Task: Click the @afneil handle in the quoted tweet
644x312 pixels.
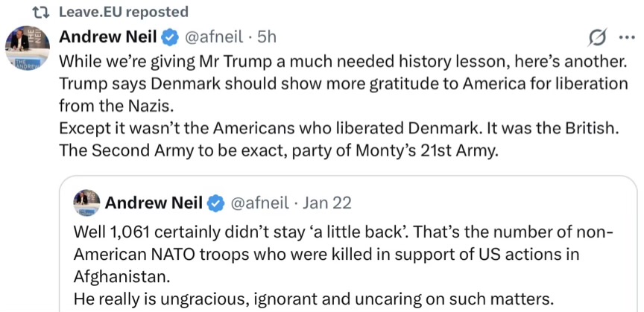Action: pos(259,203)
